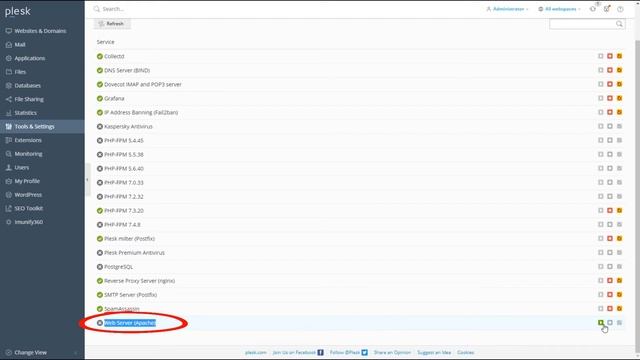640x360 pixels.
Task: Start the Kaspersky Antivirus service
Action: (601, 127)
